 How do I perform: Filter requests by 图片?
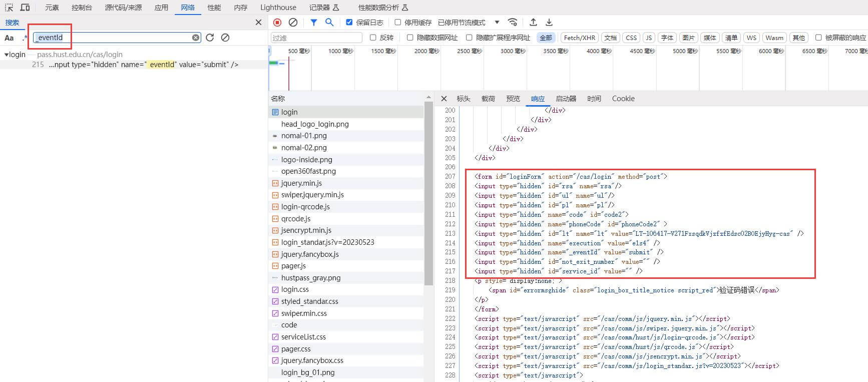(x=688, y=38)
